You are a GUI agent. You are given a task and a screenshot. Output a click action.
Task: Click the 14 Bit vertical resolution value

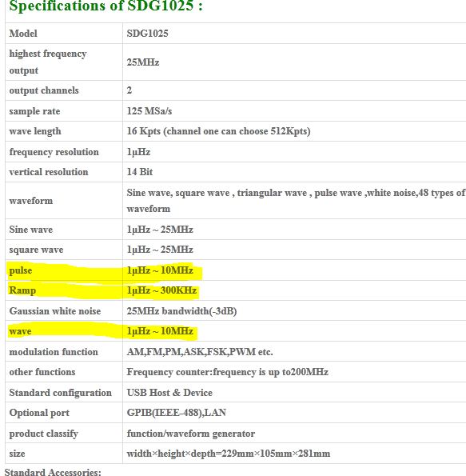coord(140,172)
